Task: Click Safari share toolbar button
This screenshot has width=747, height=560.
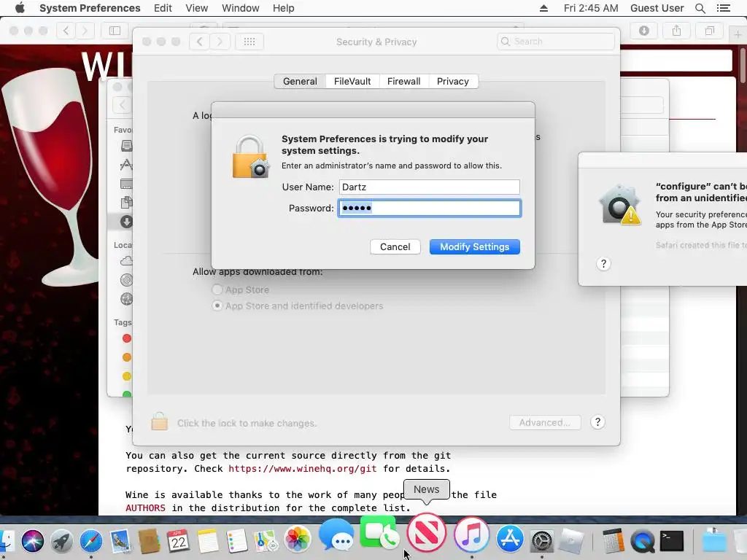Action: [676, 31]
